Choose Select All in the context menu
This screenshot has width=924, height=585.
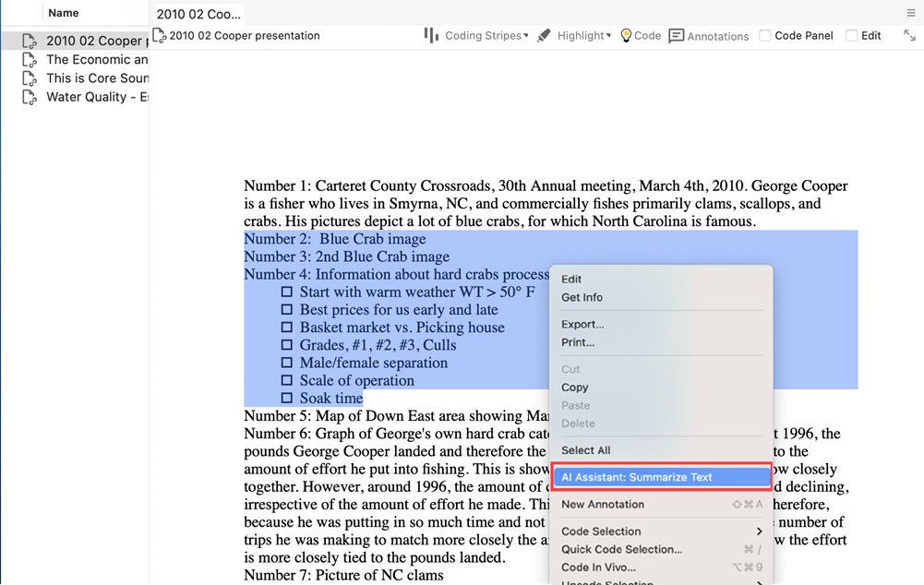tap(586, 450)
